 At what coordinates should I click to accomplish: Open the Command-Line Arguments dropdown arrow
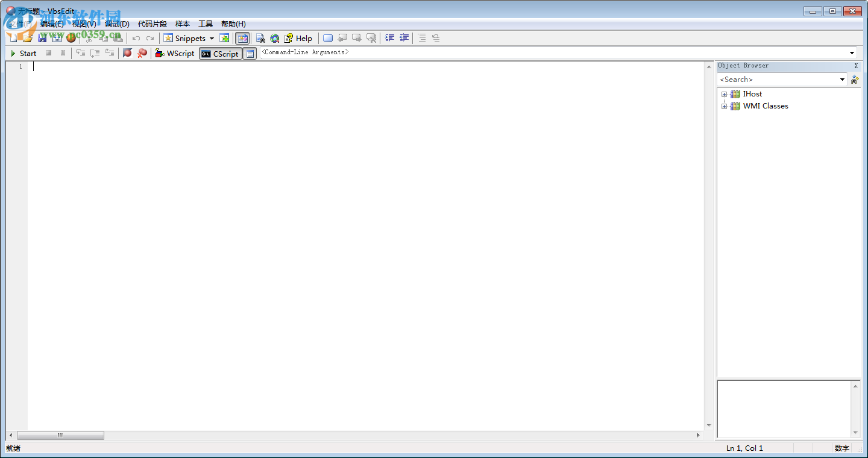[x=852, y=53]
